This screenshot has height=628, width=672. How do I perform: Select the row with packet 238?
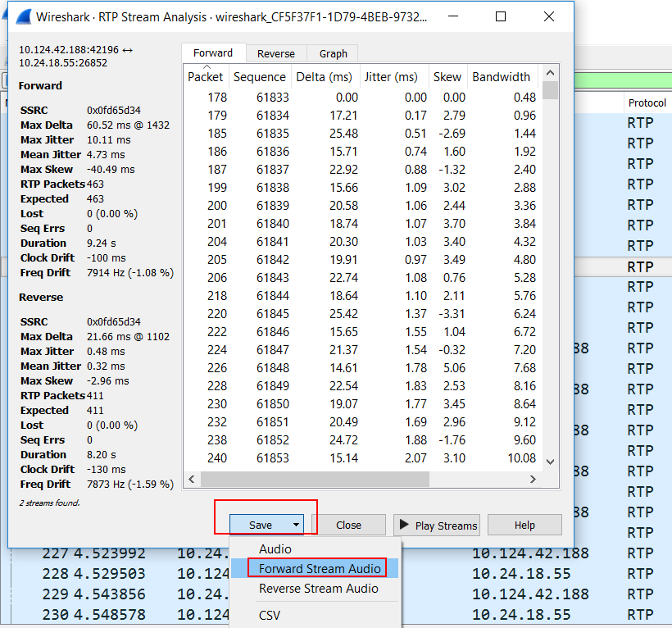[x=362, y=439]
